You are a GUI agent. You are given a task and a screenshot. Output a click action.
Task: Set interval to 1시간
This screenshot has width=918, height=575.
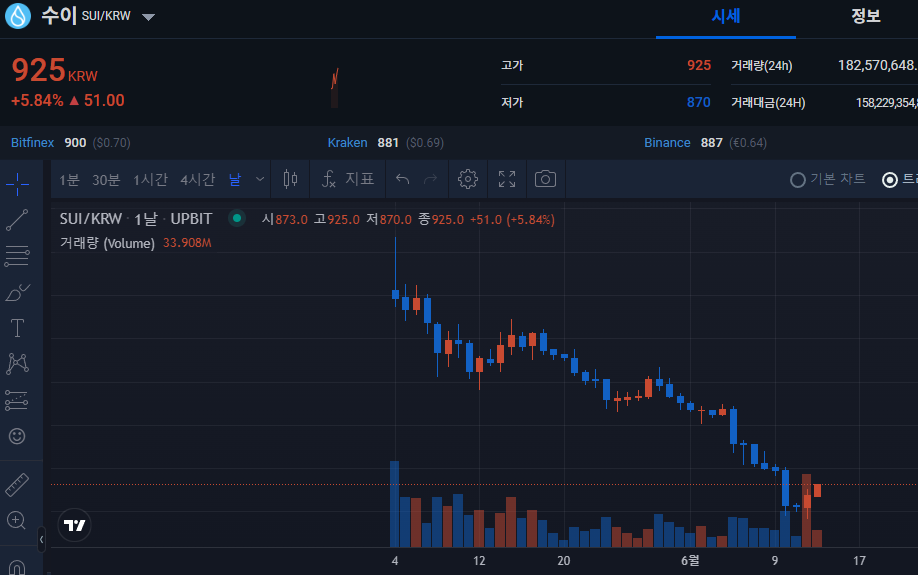(150, 179)
